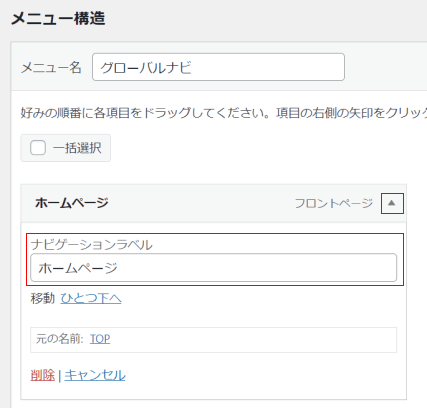Move item with ひとつ下へ link
Viewport: 427px width, 408px height.
[91, 298]
